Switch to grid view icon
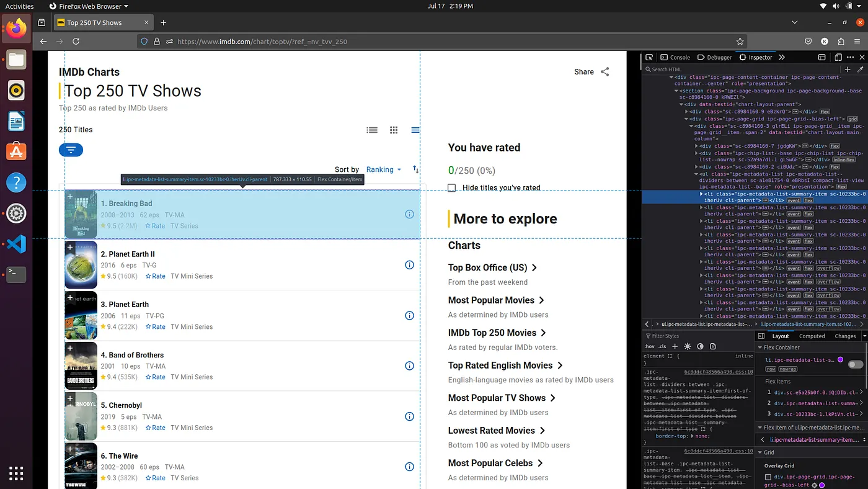This screenshot has height=489, width=868. click(x=394, y=130)
